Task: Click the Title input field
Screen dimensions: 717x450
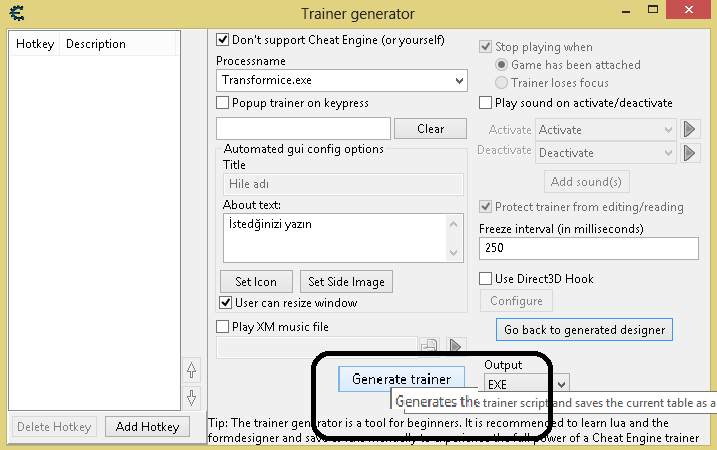Action: coord(343,184)
